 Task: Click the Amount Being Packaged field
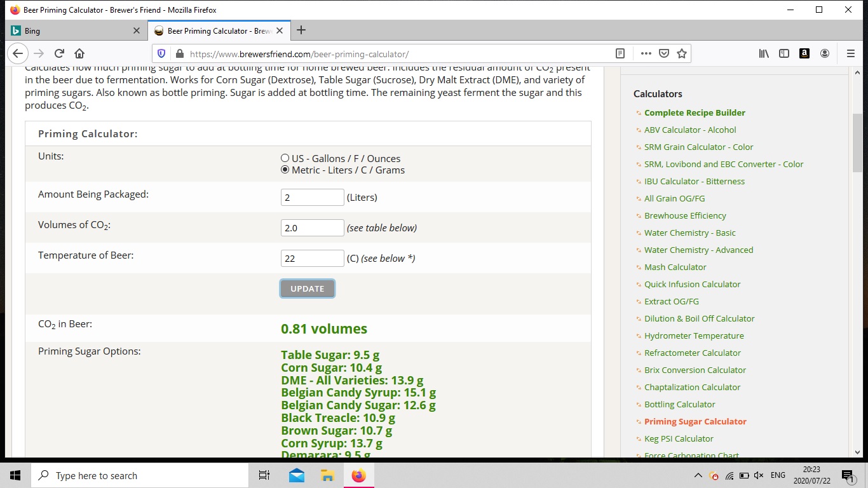[x=313, y=197]
